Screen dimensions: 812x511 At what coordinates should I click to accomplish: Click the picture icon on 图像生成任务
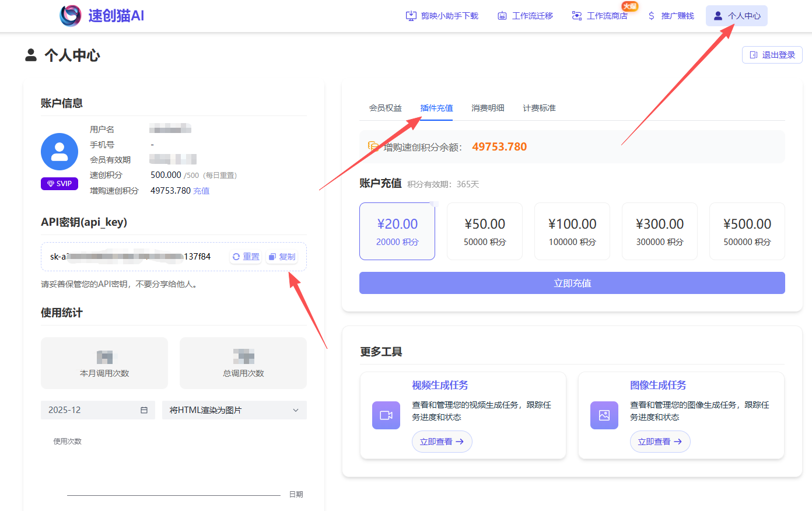604,415
